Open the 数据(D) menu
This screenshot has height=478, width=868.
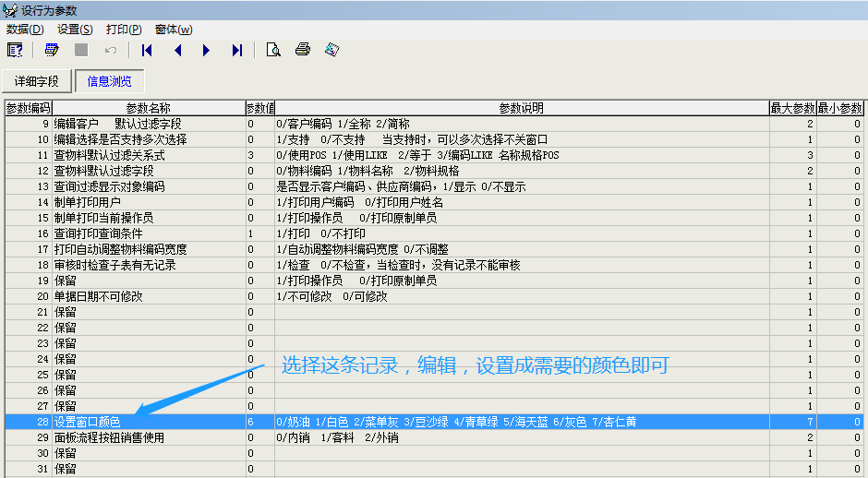pyautogui.click(x=25, y=30)
